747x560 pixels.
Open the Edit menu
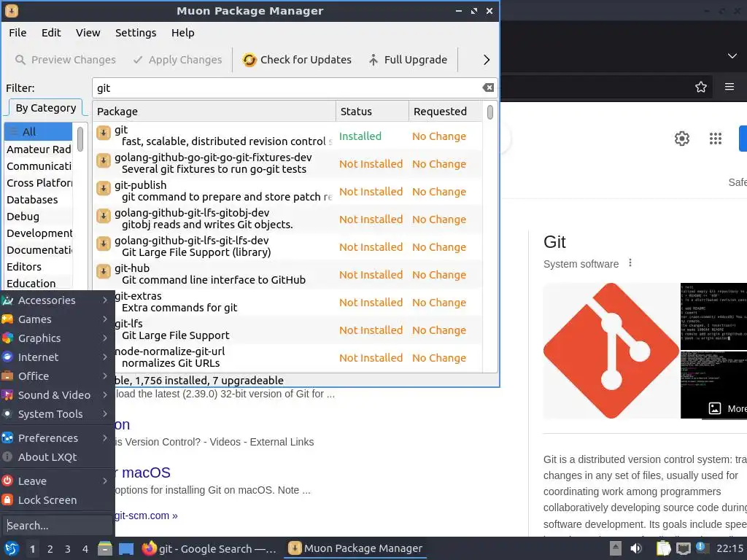coord(51,33)
